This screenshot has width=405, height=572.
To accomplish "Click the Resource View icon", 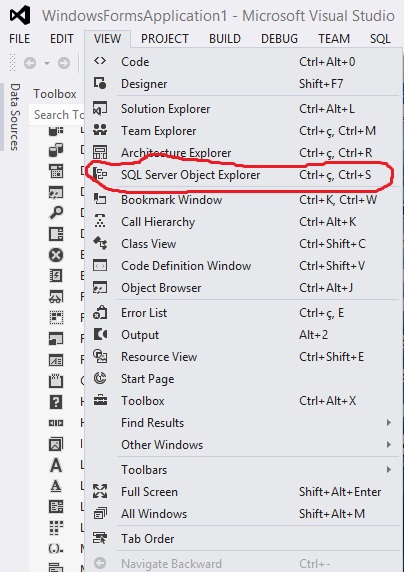I will tap(100, 356).
